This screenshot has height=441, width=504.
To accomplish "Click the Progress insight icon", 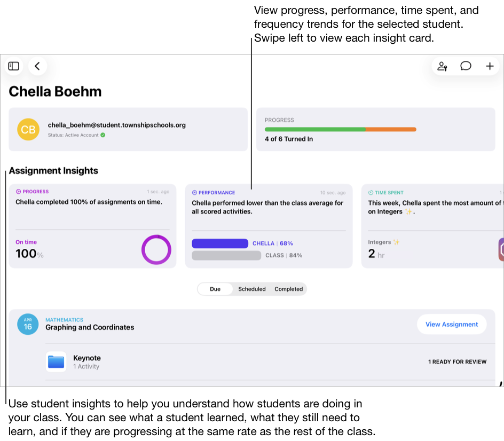I will [x=19, y=191].
